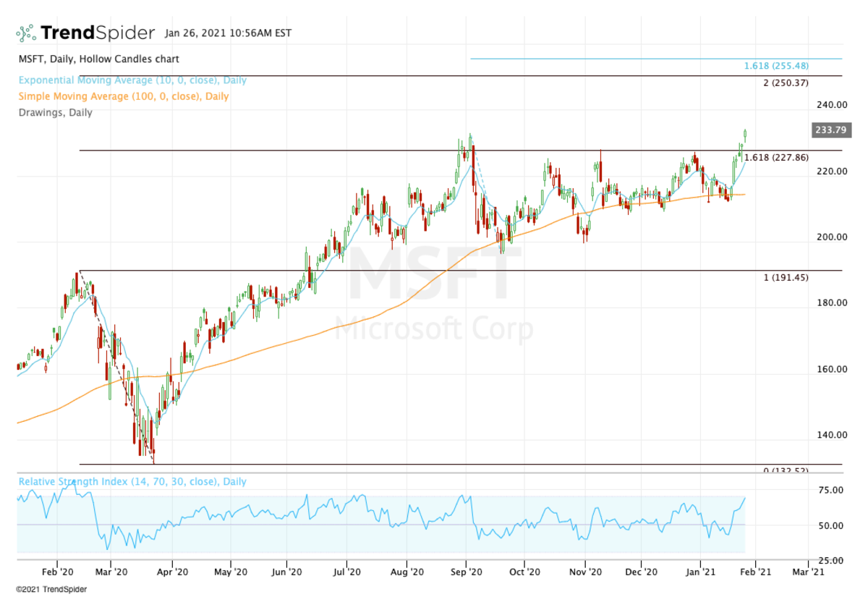Click the Mar '21 date axis label

click(x=808, y=572)
